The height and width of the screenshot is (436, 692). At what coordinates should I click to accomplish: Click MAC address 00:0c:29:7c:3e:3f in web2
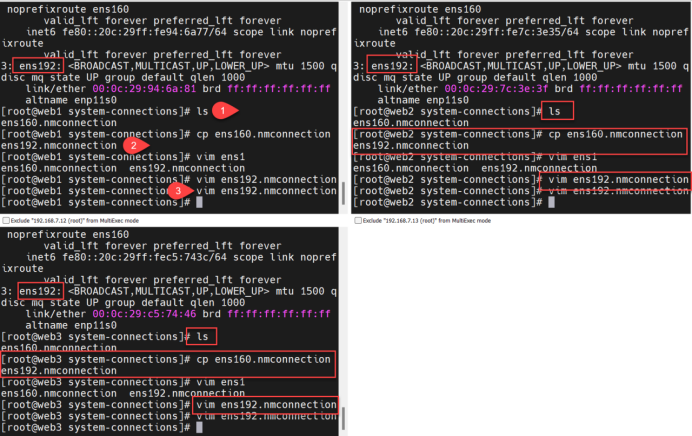click(x=496, y=89)
